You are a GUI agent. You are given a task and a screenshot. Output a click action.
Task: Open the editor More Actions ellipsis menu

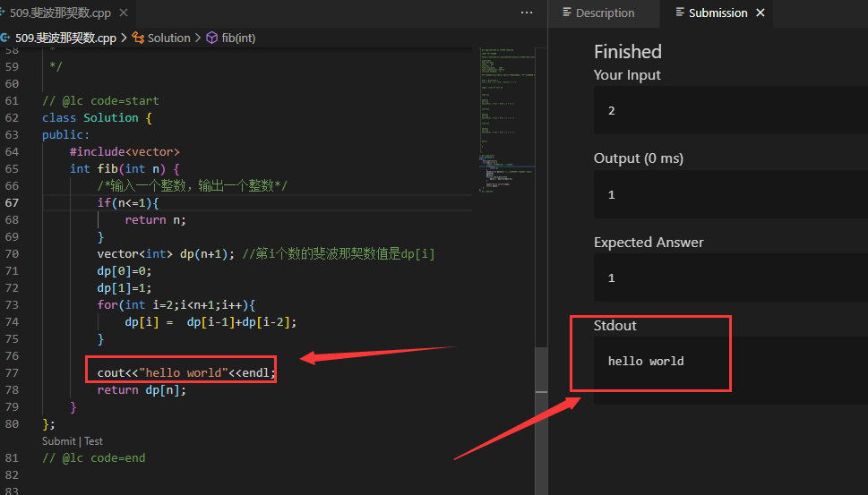tap(527, 13)
